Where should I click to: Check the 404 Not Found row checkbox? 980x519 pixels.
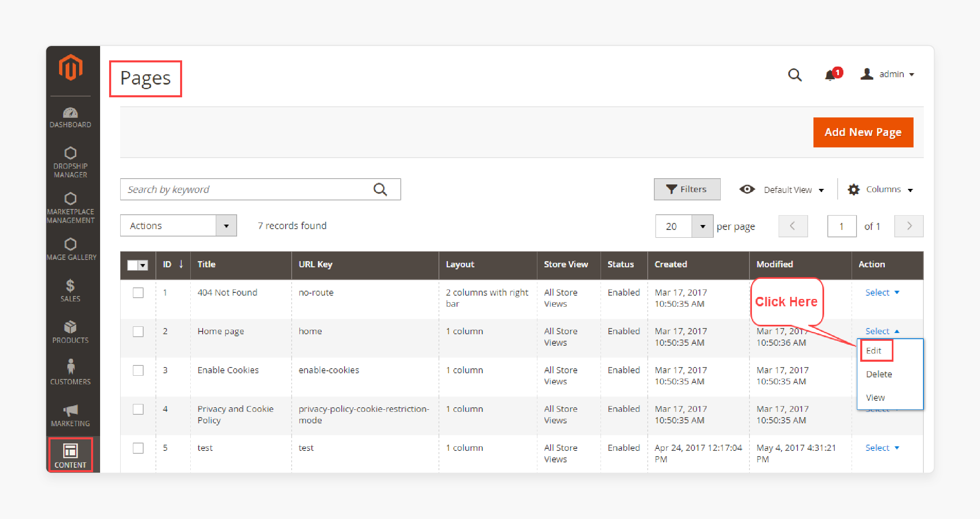tap(138, 293)
